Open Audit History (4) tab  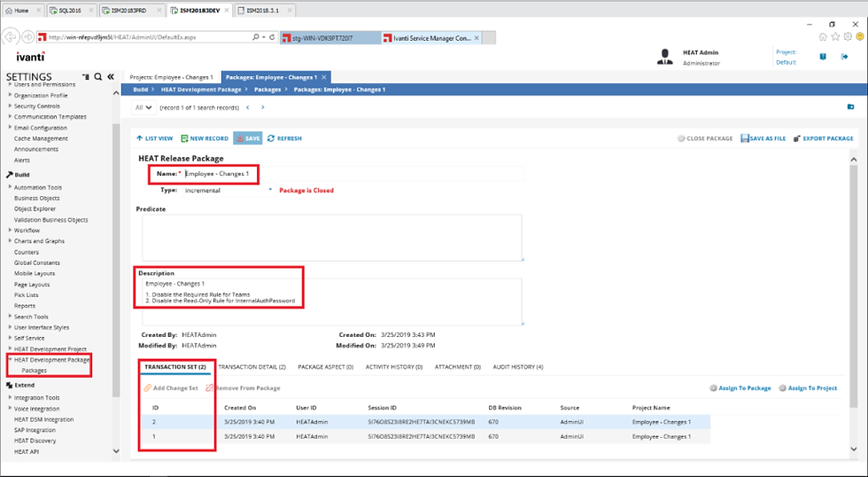click(x=518, y=367)
